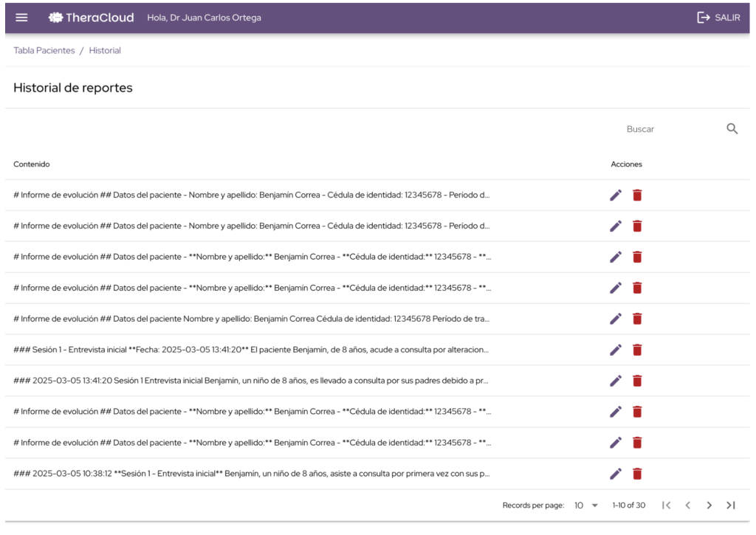Open the records per page dropdown
The width and height of the screenshot is (756, 535).
pos(586,505)
